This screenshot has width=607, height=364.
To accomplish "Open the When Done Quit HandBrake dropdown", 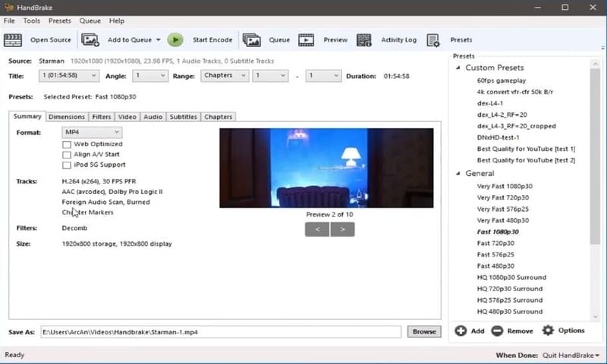I will pyautogui.click(x=571, y=355).
